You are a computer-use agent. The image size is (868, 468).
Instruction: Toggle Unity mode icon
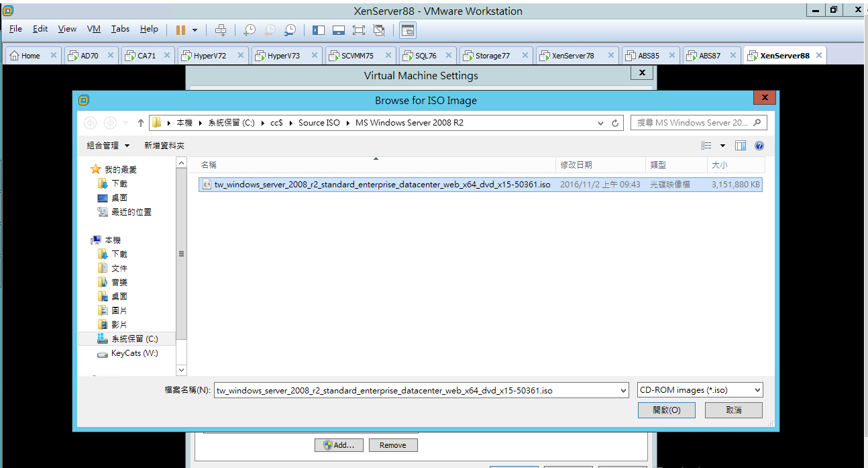point(379,30)
